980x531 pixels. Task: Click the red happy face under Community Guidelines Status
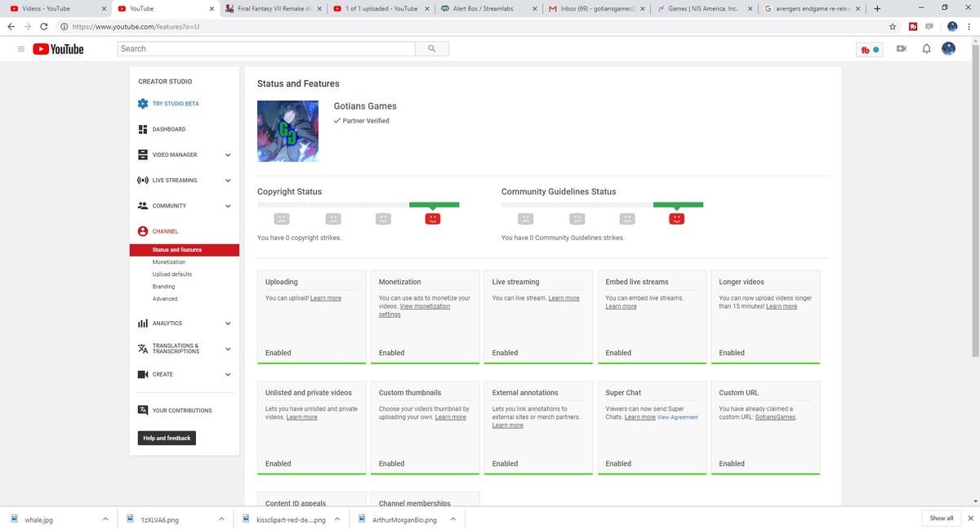tap(676, 219)
